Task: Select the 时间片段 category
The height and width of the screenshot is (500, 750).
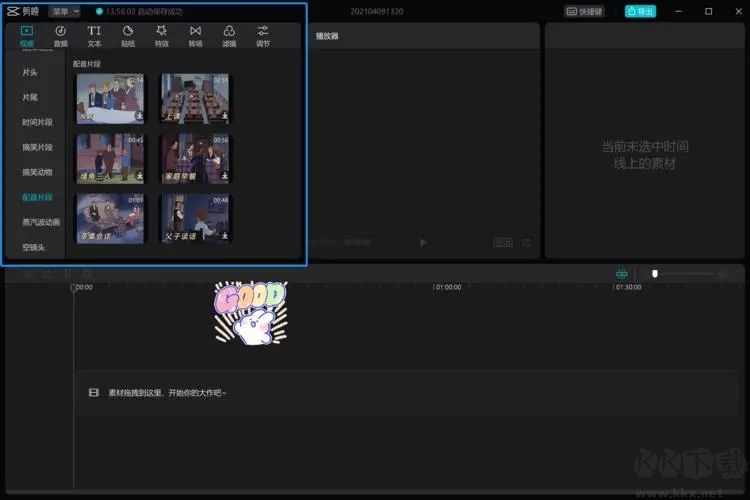Action: point(37,122)
